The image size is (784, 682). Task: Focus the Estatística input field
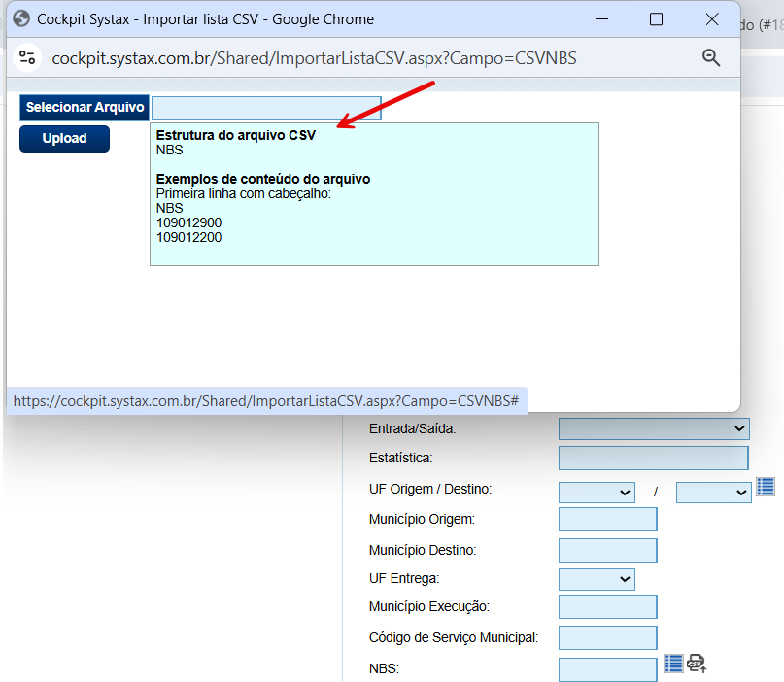(x=654, y=458)
